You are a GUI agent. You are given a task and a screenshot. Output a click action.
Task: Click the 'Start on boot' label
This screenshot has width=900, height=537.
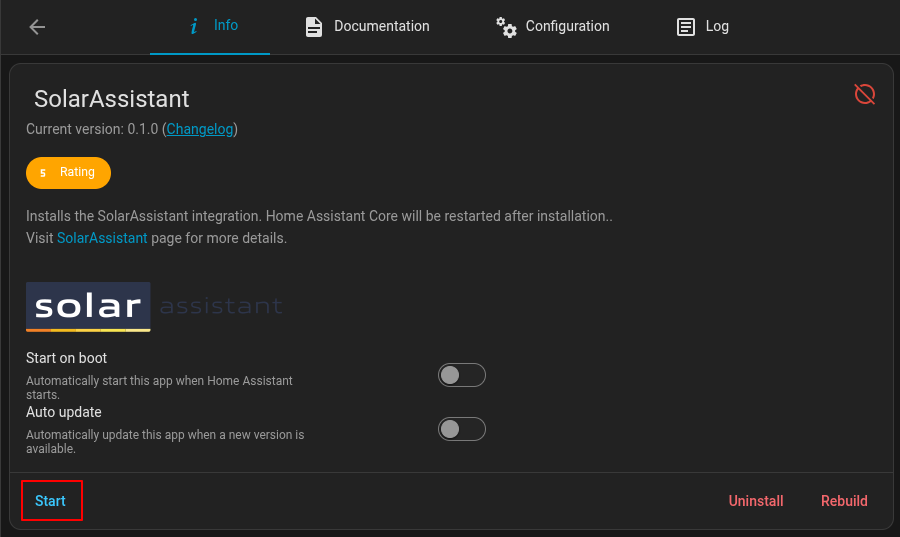67,358
